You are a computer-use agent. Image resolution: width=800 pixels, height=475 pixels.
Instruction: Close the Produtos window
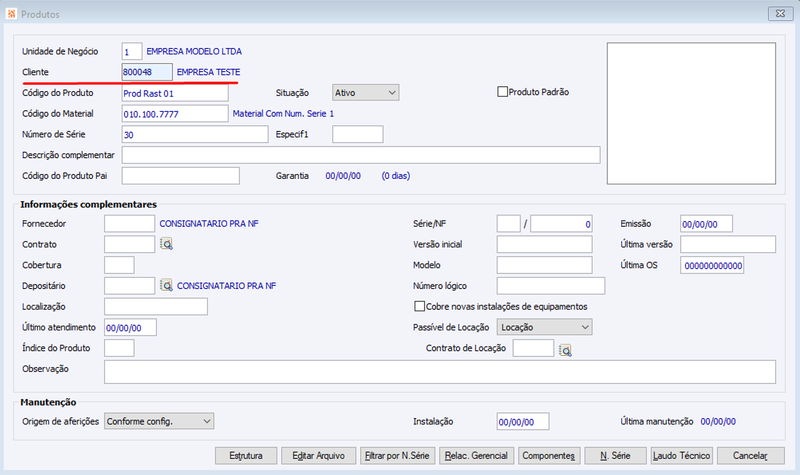[780, 14]
